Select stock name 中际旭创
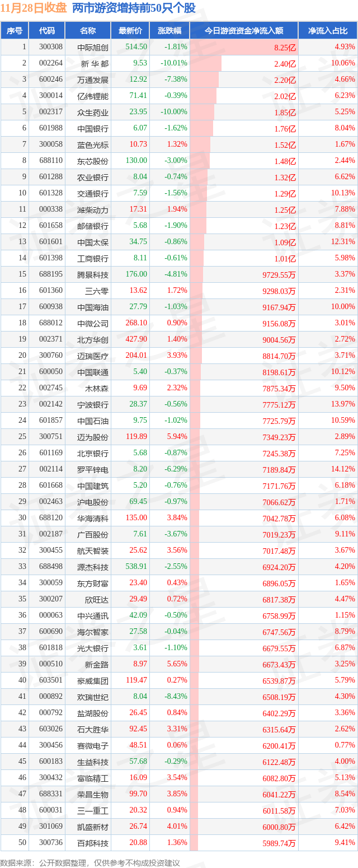This screenshot has height=868, width=358. (x=93, y=48)
